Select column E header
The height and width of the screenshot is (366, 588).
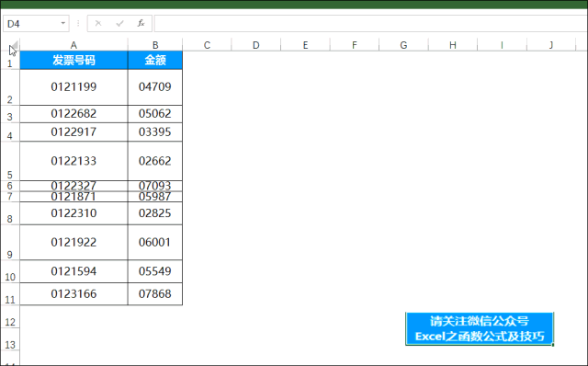point(305,45)
